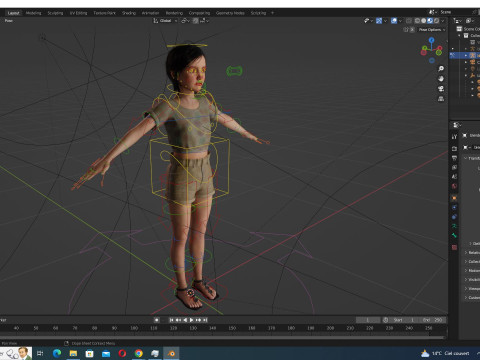Open the pivot point dropdown
Image resolution: width=480 pixels, height=360 pixels.
pos(185,21)
